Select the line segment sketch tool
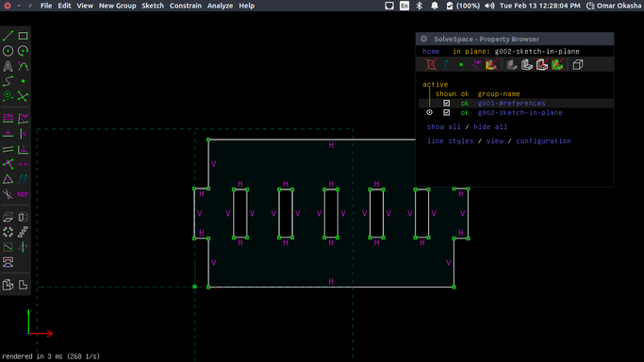This screenshot has width=644, height=362. pos(8,36)
